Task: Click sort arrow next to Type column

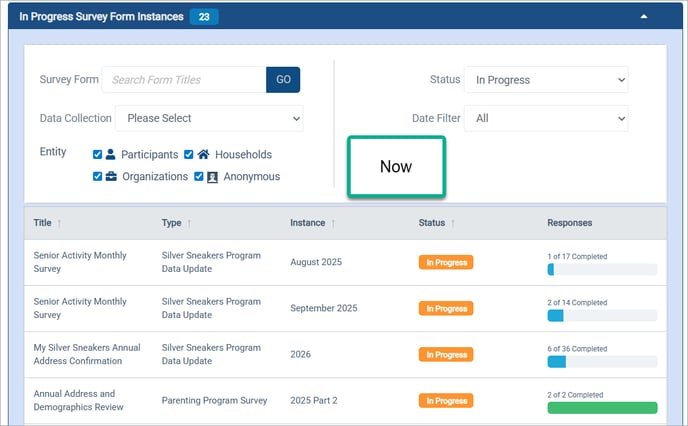Action: pyautogui.click(x=189, y=223)
